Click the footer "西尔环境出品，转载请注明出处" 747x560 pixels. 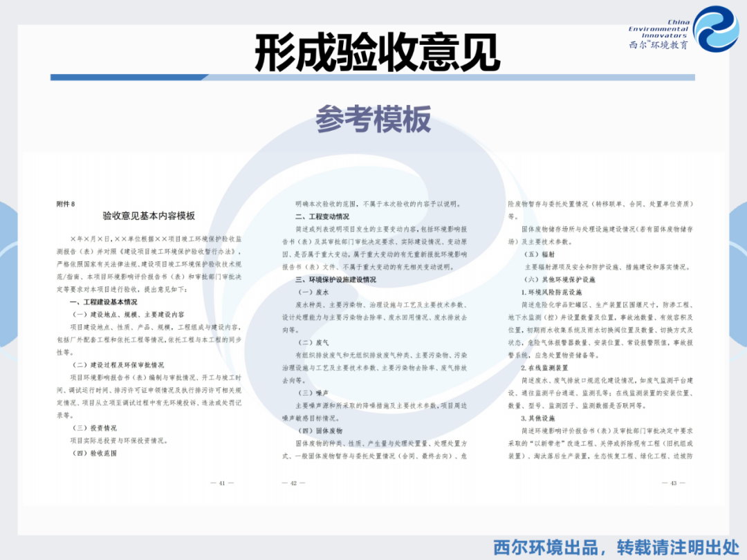[616, 548]
